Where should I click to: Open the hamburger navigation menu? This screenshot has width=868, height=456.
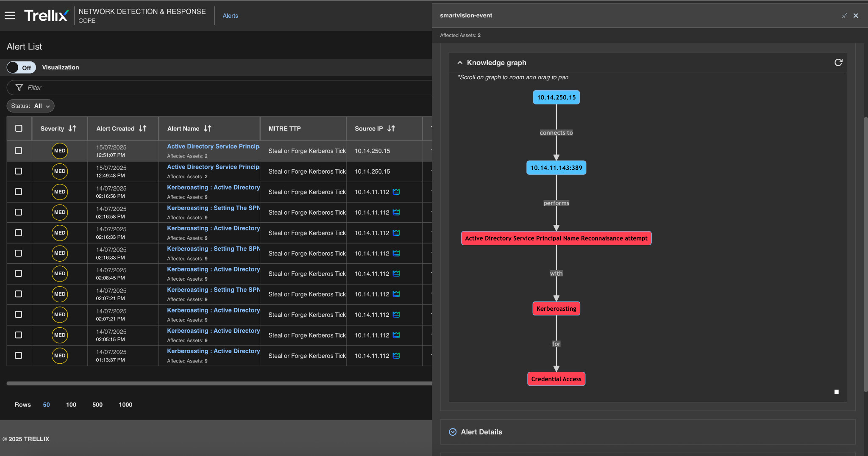[10, 16]
